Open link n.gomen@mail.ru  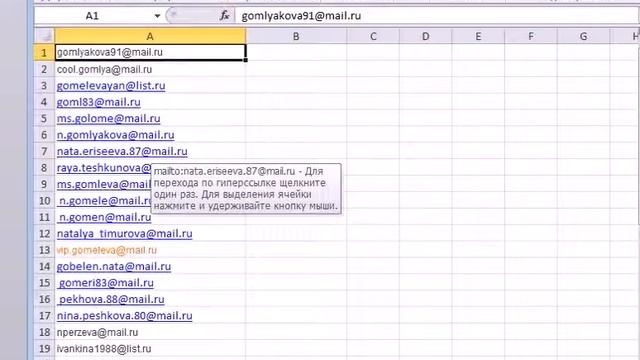105,217
